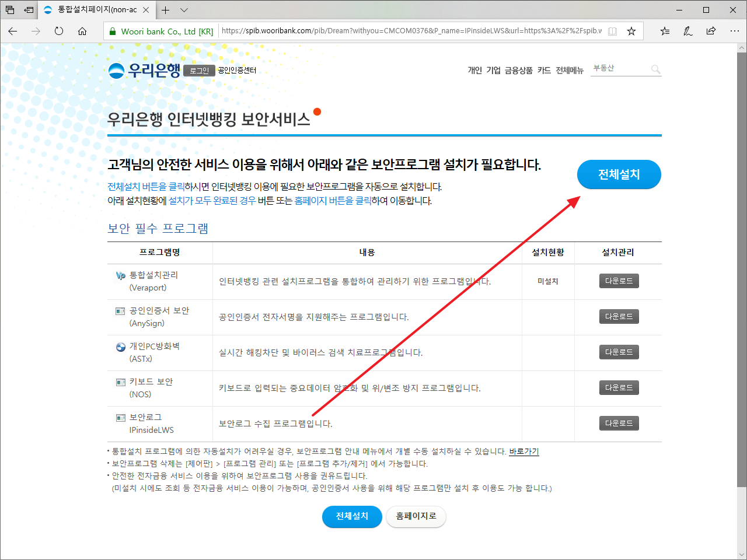Download the NOS keyboard security program
Image resolution: width=747 pixels, height=560 pixels.
pos(619,388)
